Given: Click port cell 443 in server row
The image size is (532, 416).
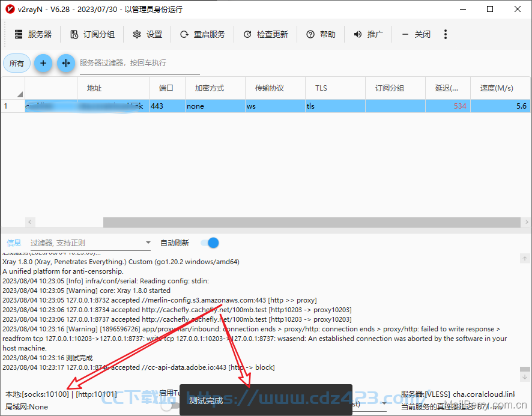Looking at the screenshot, I should point(168,106).
